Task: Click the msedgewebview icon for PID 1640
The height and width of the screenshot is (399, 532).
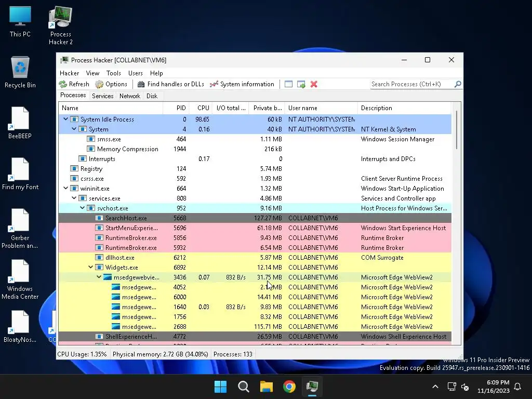Action: click(116, 307)
